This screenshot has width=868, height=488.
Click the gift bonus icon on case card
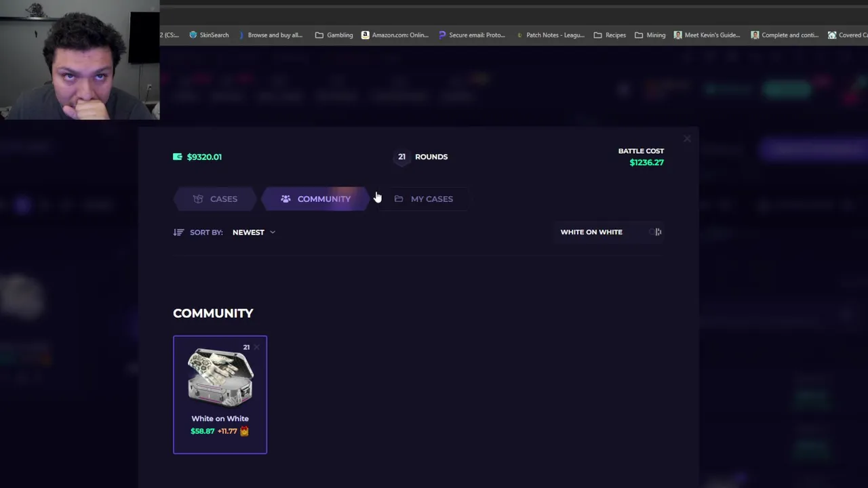point(244,431)
